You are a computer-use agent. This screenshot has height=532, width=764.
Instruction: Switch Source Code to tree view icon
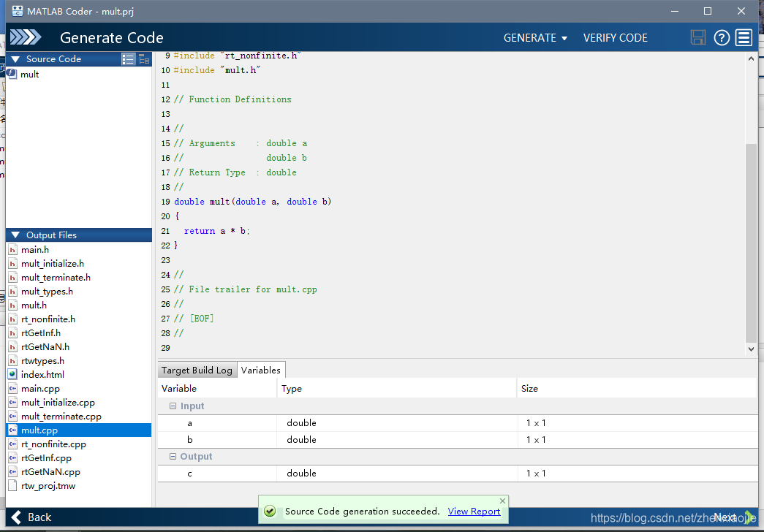[x=144, y=59]
